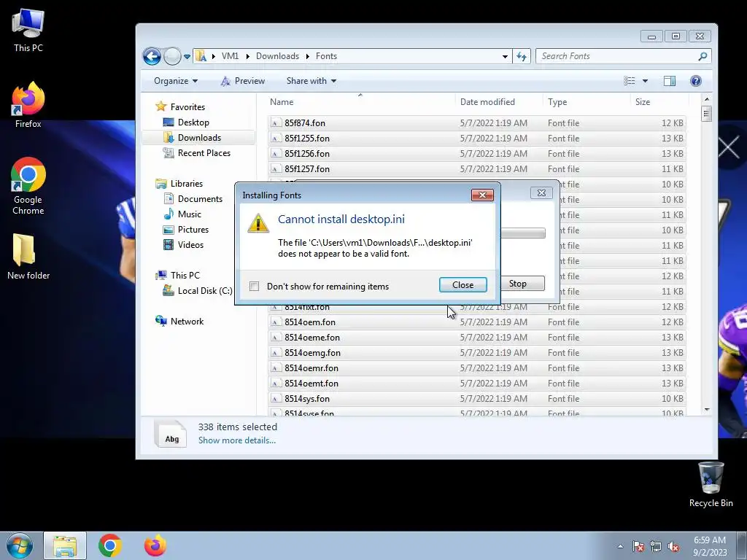
Task: Click the search magnifier icon
Action: pyautogui.click(x=703, y=56)
